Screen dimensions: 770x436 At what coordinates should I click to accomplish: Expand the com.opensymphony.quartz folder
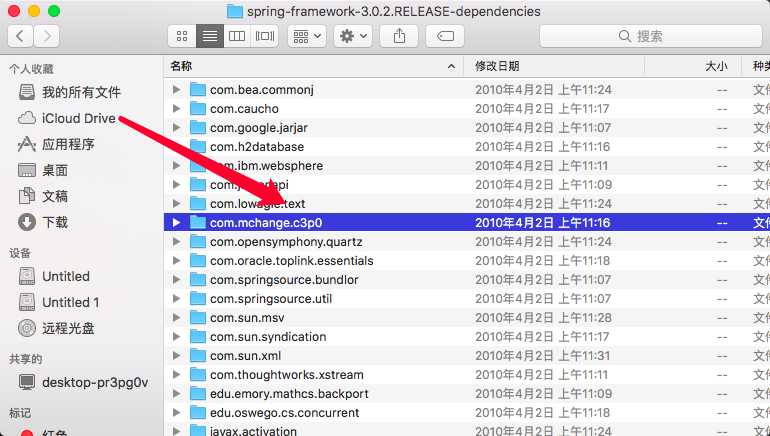176,242
